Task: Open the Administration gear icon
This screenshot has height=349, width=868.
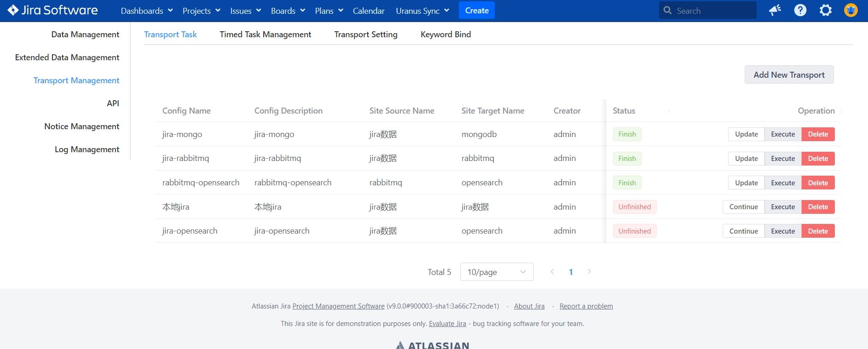Action: 826,10
